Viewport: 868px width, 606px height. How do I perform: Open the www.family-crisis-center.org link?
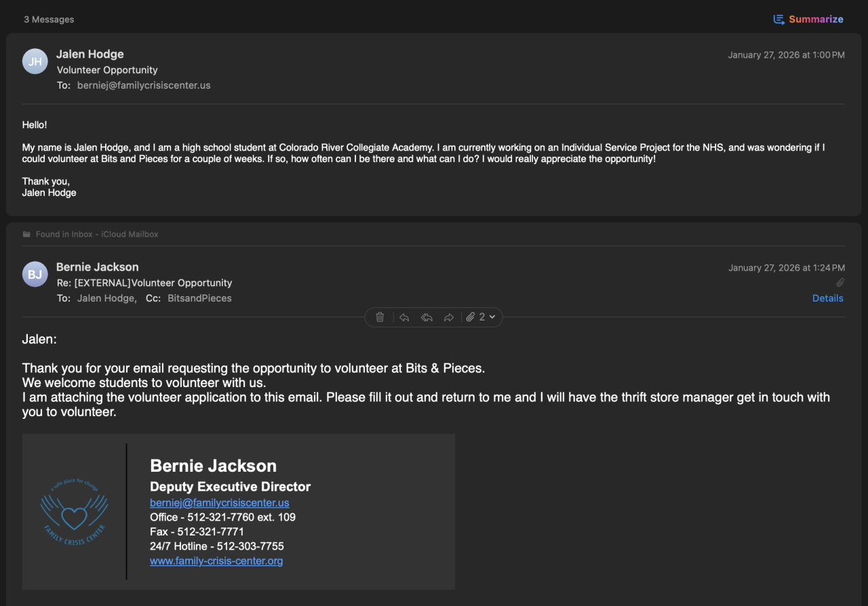click(216, 561)
